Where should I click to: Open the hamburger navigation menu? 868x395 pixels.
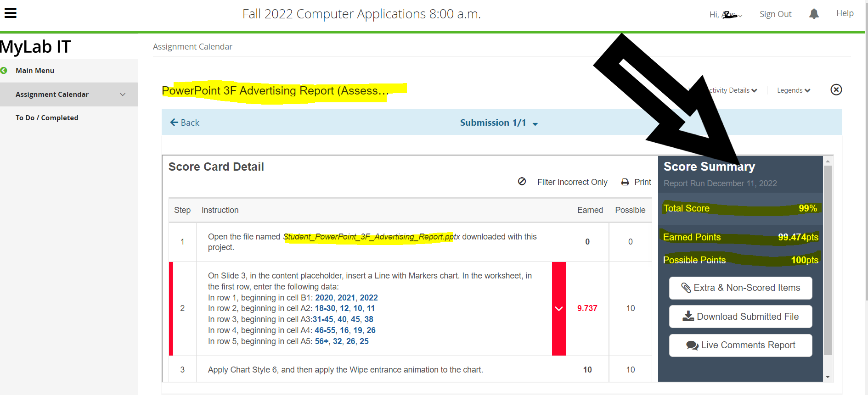pos(11,13)
